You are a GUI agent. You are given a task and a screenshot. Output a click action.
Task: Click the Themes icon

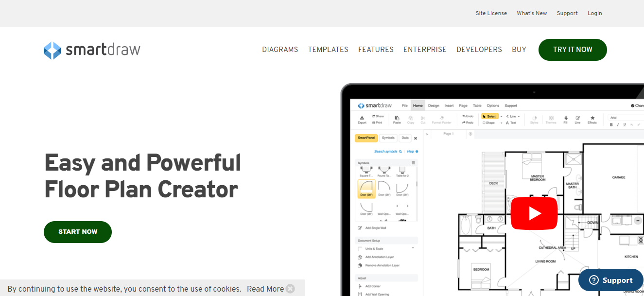coord(551,120)
